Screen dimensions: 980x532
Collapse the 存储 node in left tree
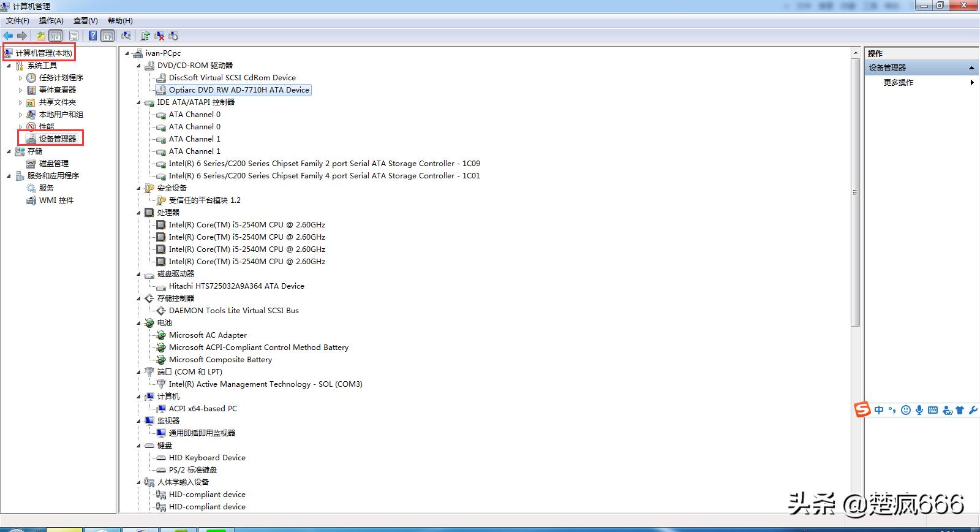click(x=9, y=151)
